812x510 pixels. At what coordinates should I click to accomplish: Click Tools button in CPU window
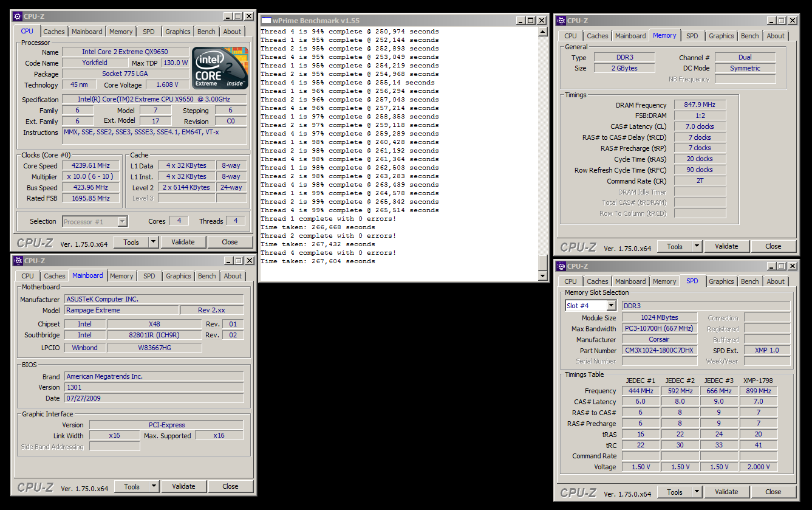point(131,242)
